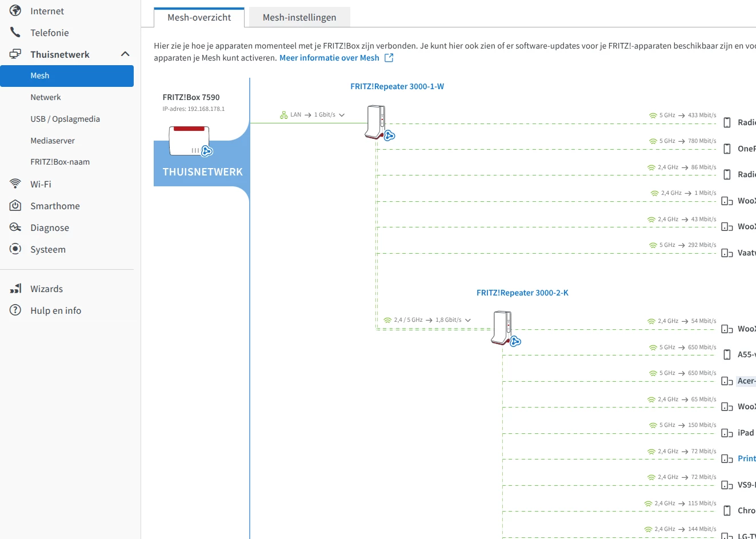Screen dimensions: 756x539
Task: Collapse the Thuisnetwerk menu chevron
Action: tap(125, 54)
